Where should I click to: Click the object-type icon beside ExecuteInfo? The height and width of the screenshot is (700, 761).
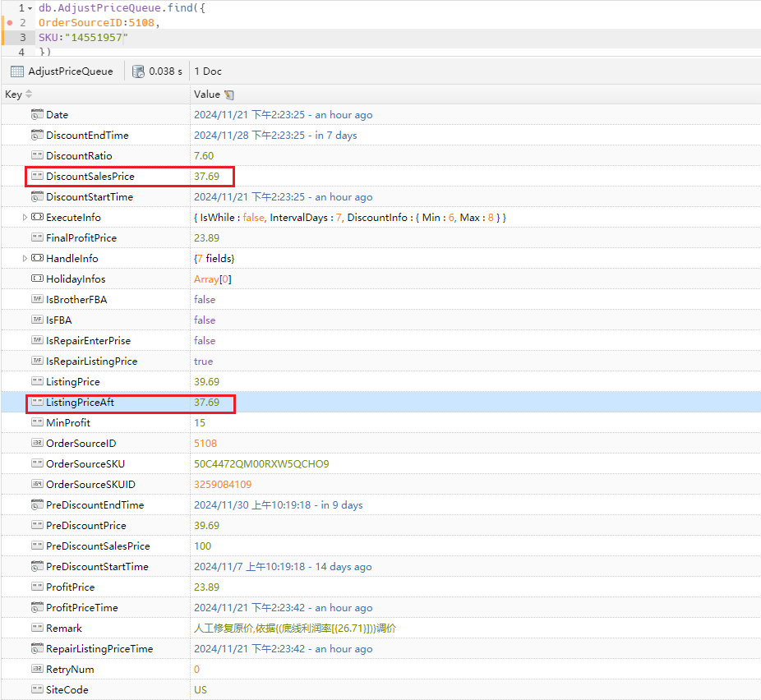(x=37, y=217)
